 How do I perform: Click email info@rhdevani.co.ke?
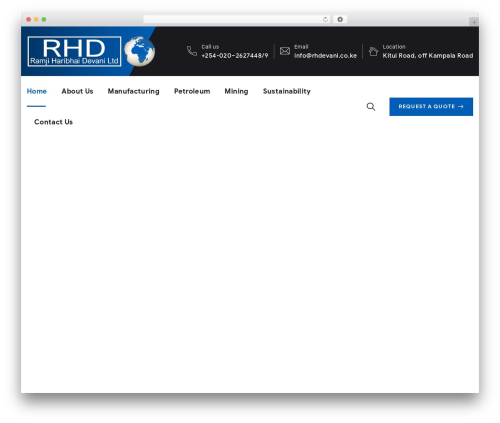(x=325, y=56)
